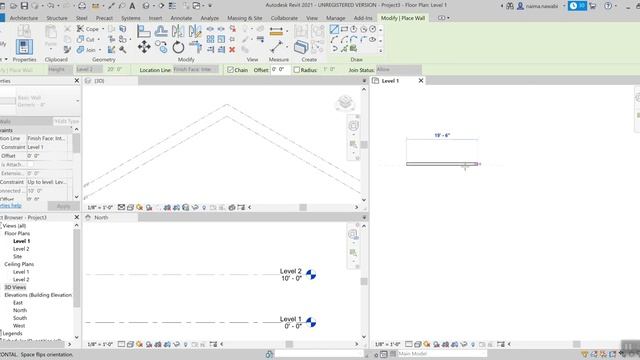Enable the Radius checkbox

(x=297, y=70)
